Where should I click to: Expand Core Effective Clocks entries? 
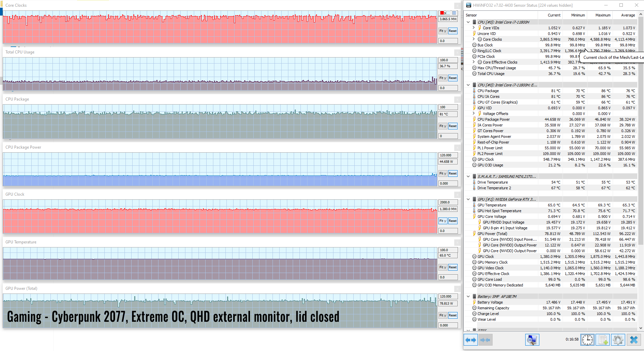(x=473, y=62)
